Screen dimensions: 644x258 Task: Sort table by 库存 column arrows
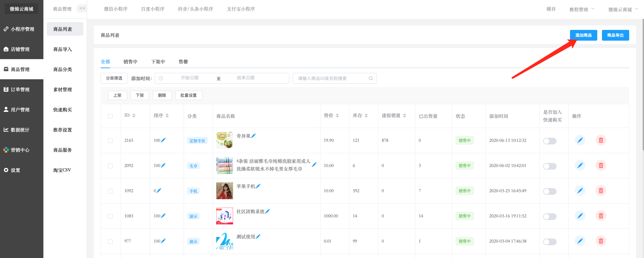(x=366, y=116)
